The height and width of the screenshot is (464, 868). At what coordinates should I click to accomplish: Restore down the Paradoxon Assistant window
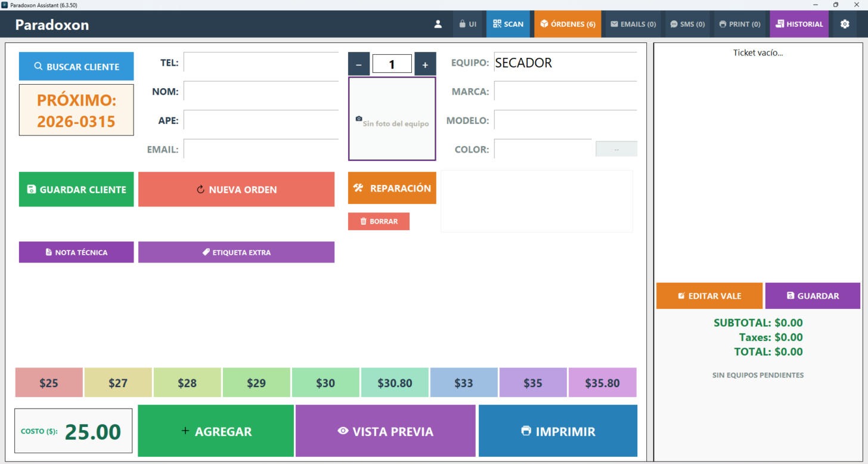[x=836, y=5]
